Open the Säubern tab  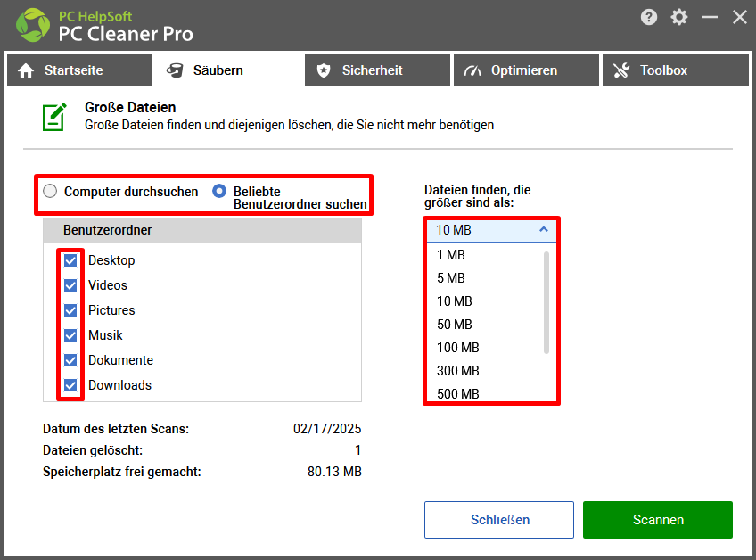coord(228,70)
